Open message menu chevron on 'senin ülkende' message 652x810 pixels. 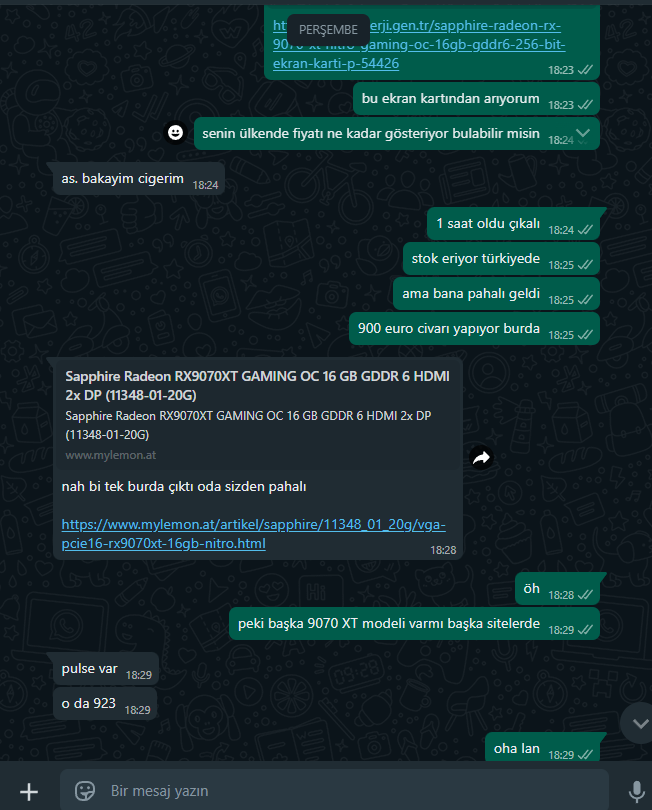tap(583, 133)
